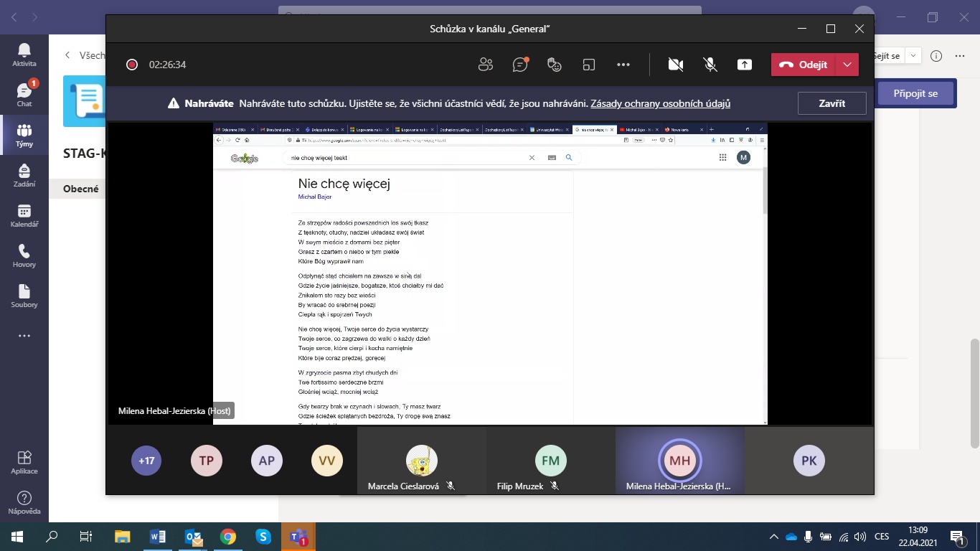Open the meeting conversation chat

click(520, 65)
